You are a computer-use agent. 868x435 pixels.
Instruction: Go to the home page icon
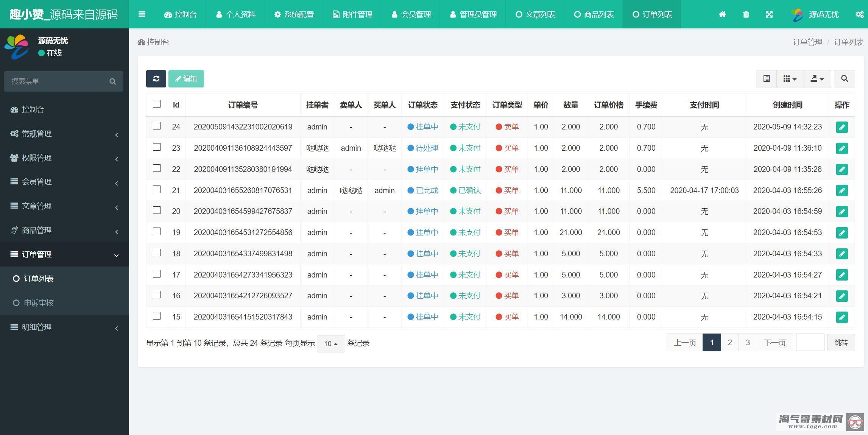click(722, 14)
